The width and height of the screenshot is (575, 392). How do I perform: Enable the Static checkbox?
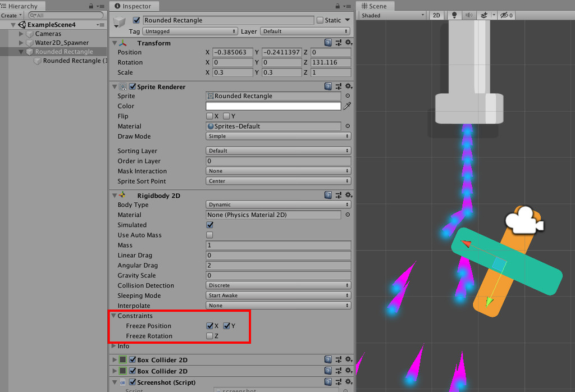tap(320, 20)
